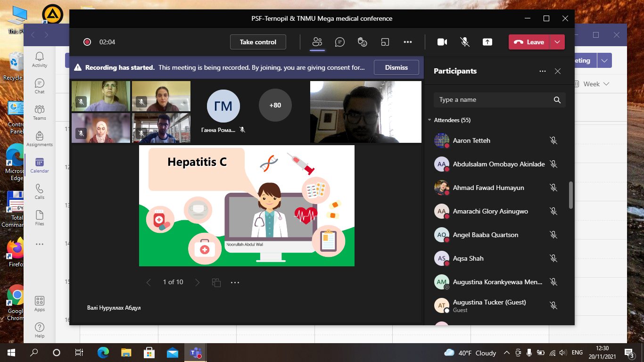Close the Participants panel

pos(558,71)
